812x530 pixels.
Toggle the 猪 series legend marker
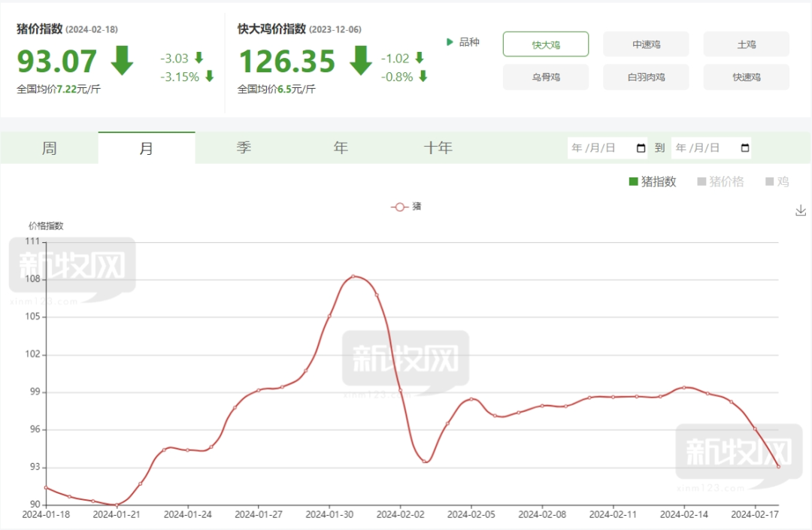(x=399, y=206)
